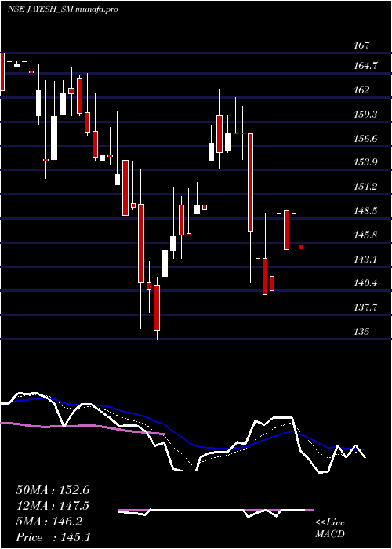Click the 145.8 price axis label
Image resolution: width=392 pixels, height=549 pixels.
point(365,235)
